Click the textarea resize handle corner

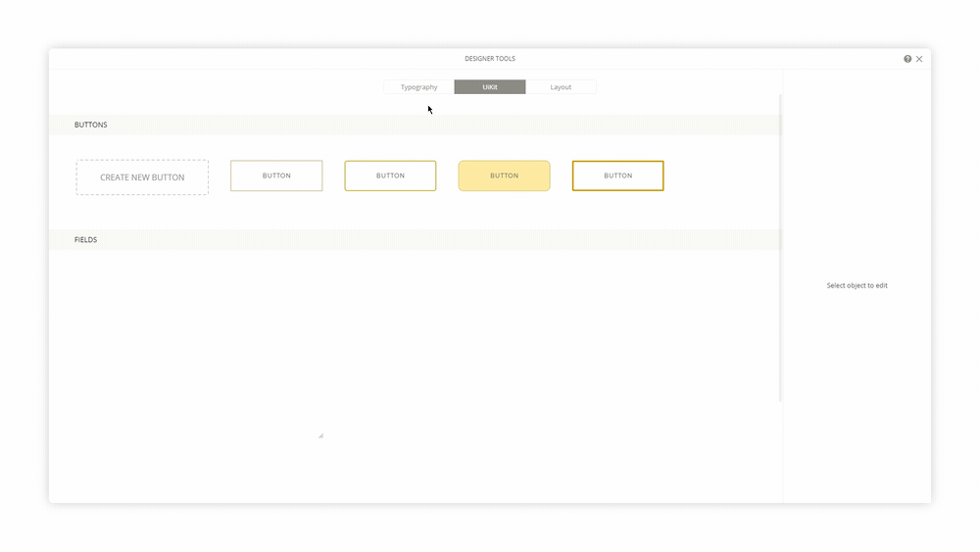tap(320, 435)
